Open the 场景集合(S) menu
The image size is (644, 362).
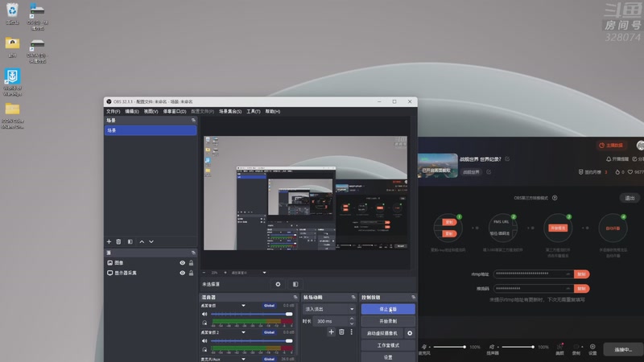[230, 112]
